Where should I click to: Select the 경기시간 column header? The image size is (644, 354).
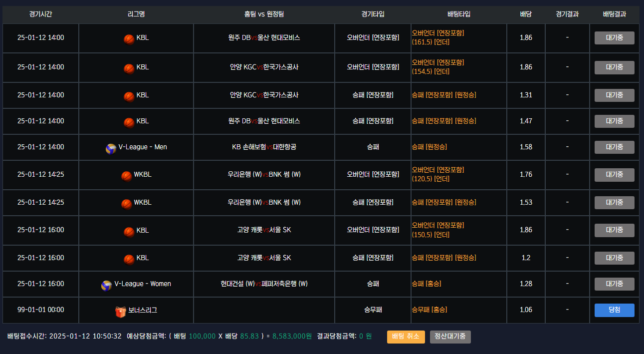point(40,14)
